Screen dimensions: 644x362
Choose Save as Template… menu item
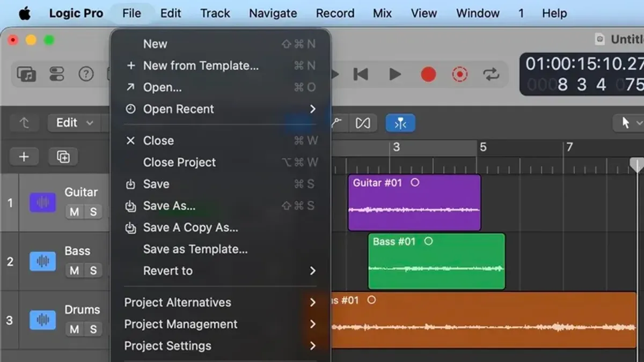click(221, 249)
